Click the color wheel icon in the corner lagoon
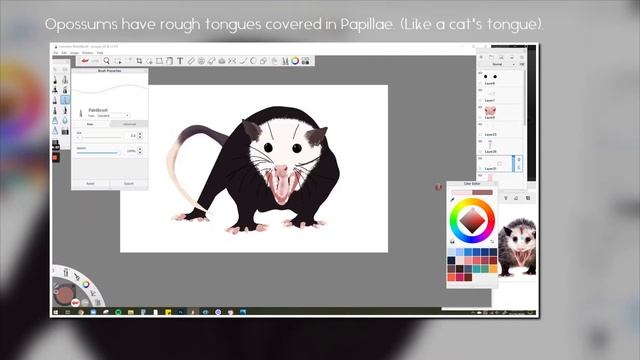This screenshot has width=640, height=360. (86, 284)
